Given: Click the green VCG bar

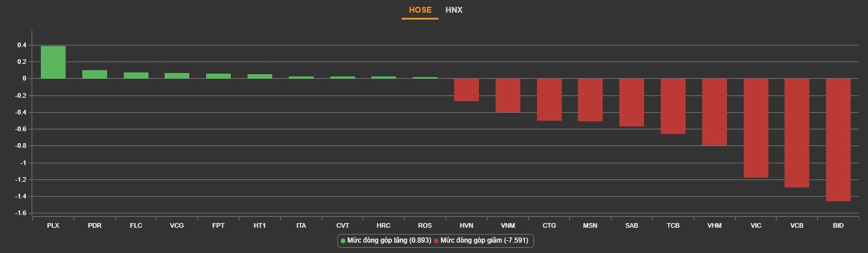Looking at the screenshot, I should coord(177,75).
